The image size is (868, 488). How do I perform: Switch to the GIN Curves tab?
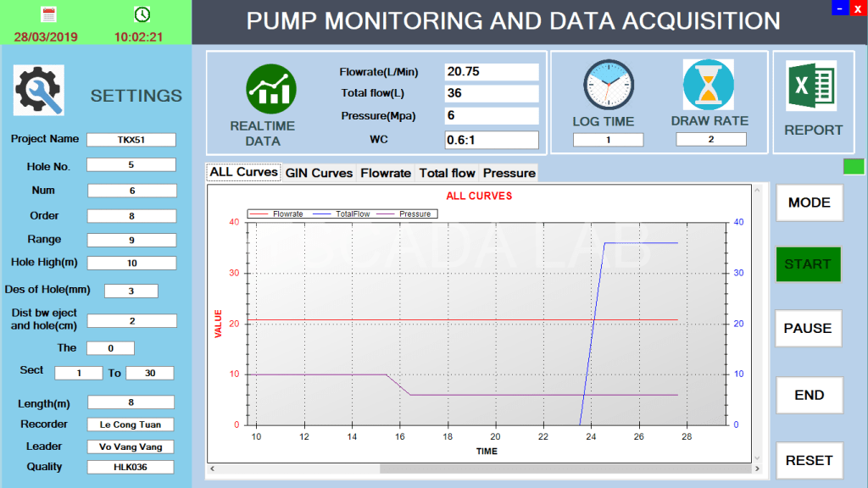click(320, 173)
